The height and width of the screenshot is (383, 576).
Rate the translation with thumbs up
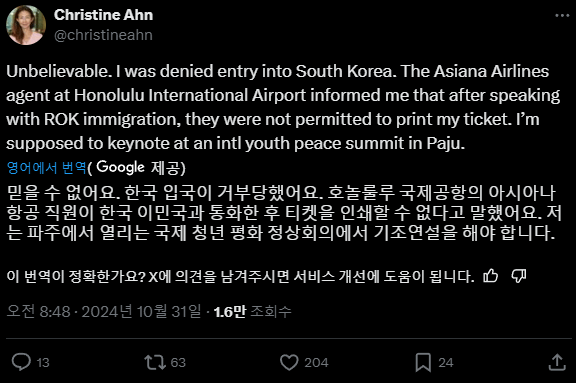tap(490, 276)
